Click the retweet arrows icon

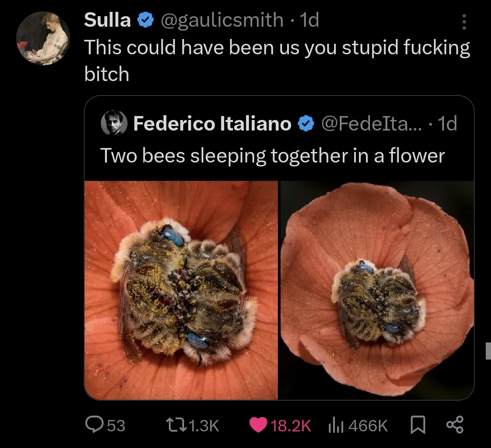[x=174, y=425]
